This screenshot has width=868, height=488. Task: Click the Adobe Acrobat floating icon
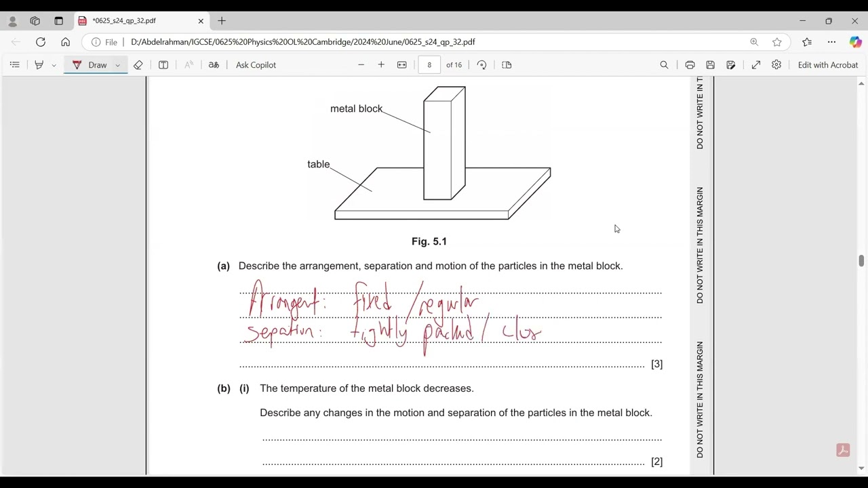pyautogui.click(x=843, y=450)
